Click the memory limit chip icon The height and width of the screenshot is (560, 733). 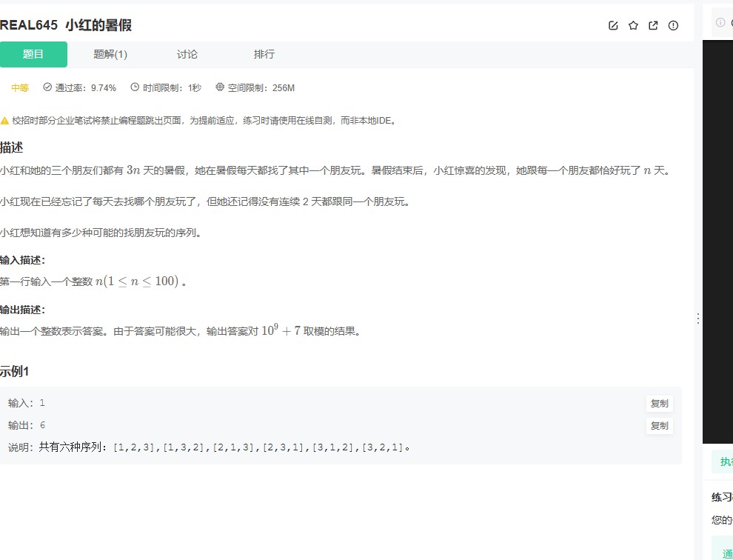219,87
